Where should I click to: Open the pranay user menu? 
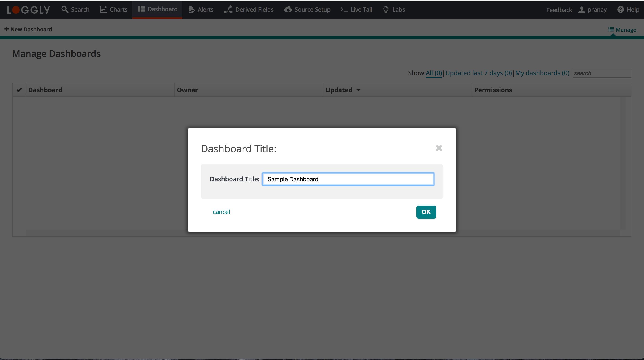tap(592, 9)
